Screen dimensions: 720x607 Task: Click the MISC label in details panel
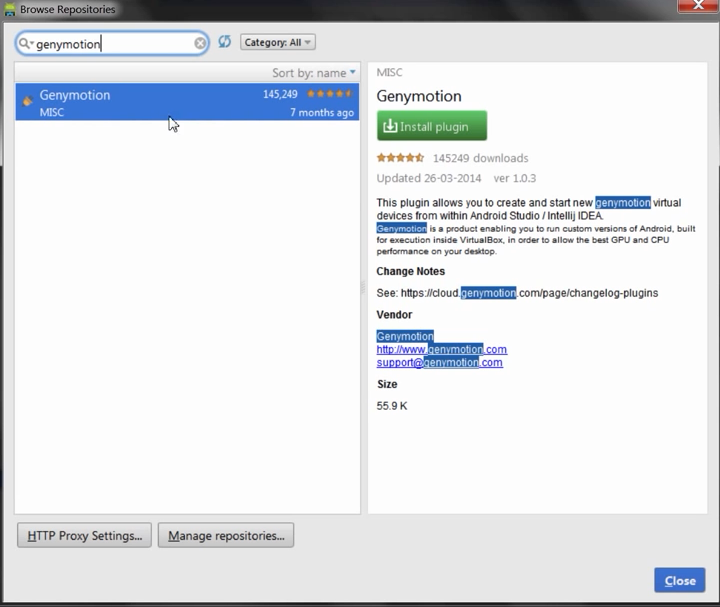[x=389, y=72]
